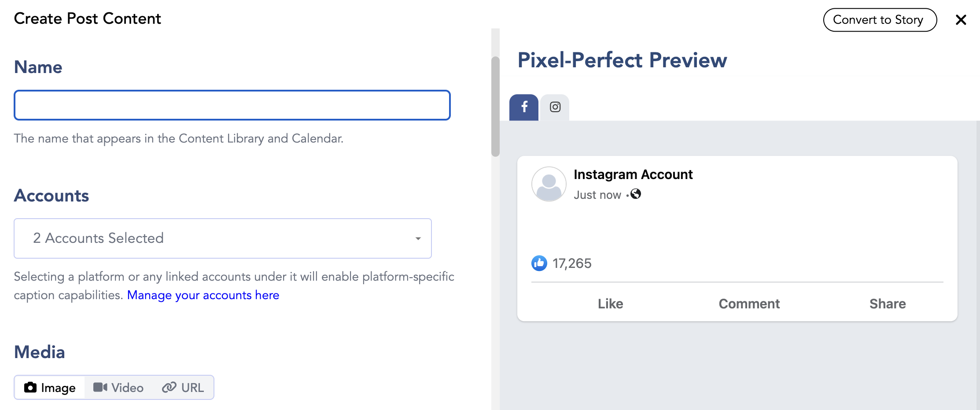Click the 17,265 likes count
The image size is (980, 410).
point(572,263)
